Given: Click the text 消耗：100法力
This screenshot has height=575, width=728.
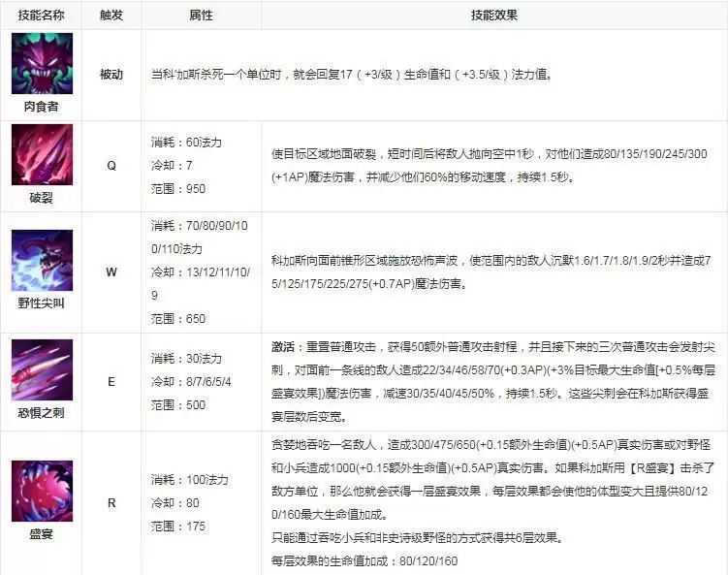Looking at the screenshot, I should 189,480.
